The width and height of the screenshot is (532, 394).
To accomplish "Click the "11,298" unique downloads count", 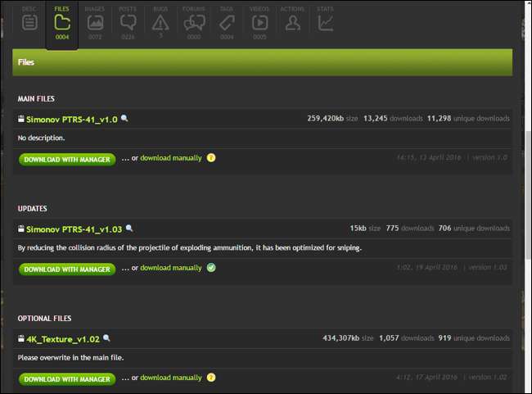I will 439,118.
